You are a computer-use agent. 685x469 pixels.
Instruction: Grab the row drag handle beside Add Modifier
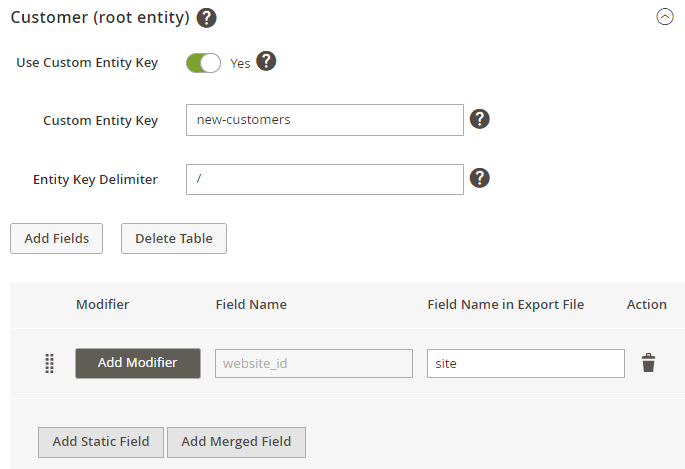tap(49, 363)
